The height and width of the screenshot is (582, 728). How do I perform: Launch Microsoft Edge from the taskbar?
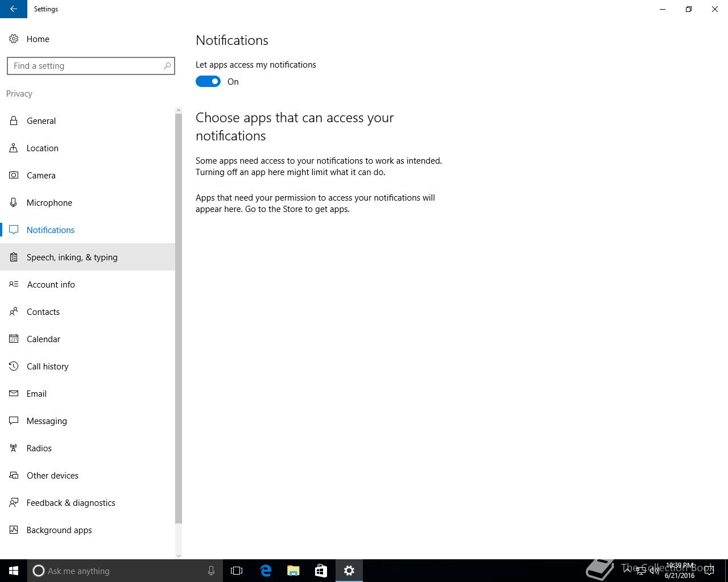(266, 571)
